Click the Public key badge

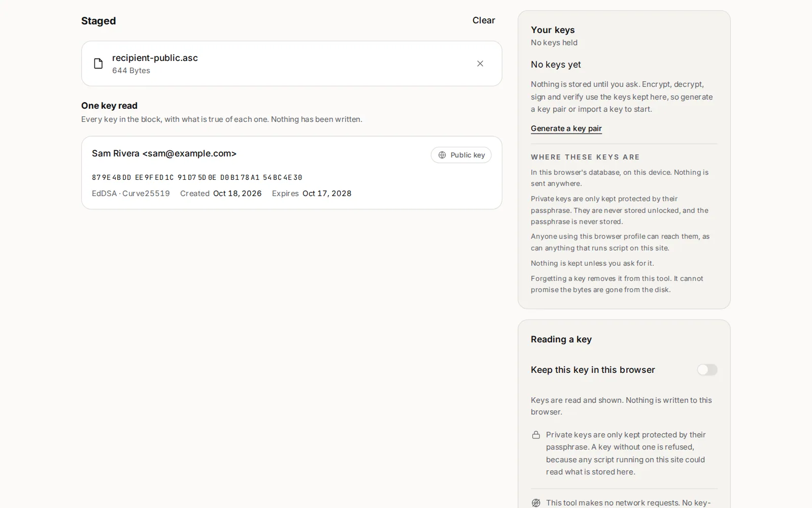[461, 155]
